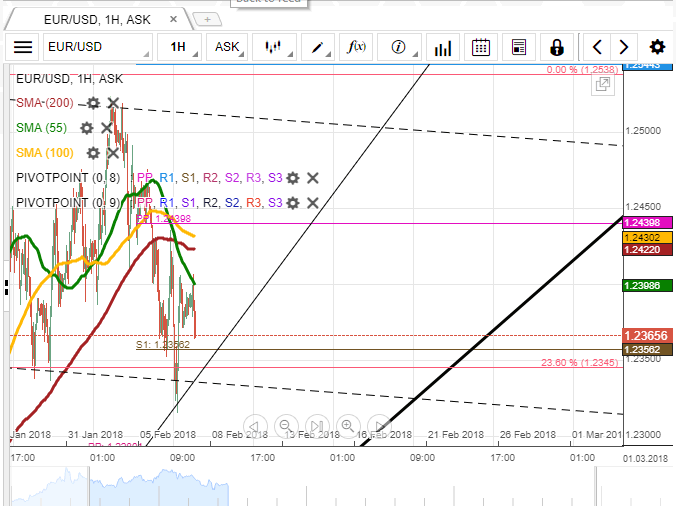This screenshot has height=507, width=676.
Task: Open the chart info dropdown
Action: [399, 47]
